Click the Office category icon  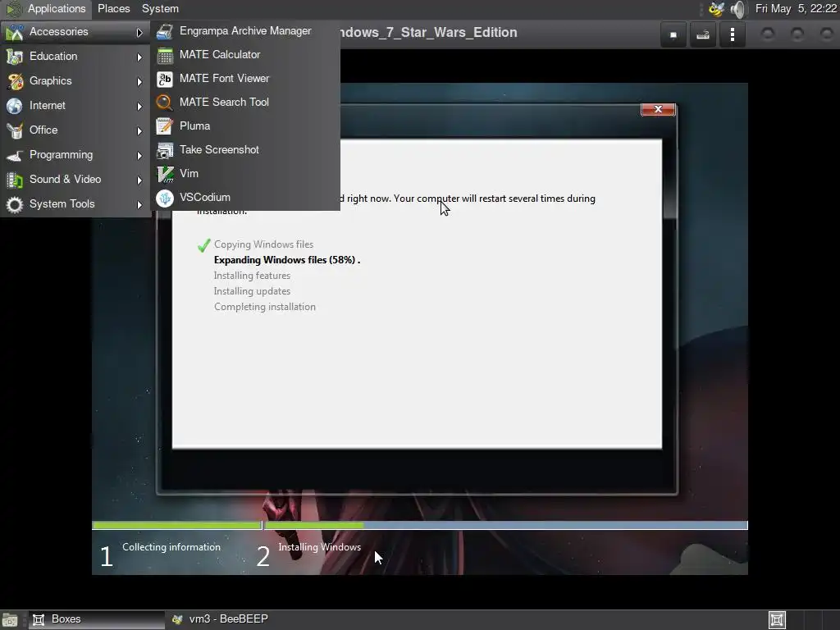15,130
